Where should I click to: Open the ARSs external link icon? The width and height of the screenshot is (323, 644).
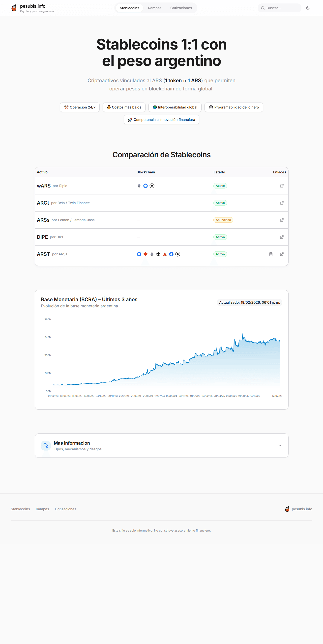tap(281, 220)
